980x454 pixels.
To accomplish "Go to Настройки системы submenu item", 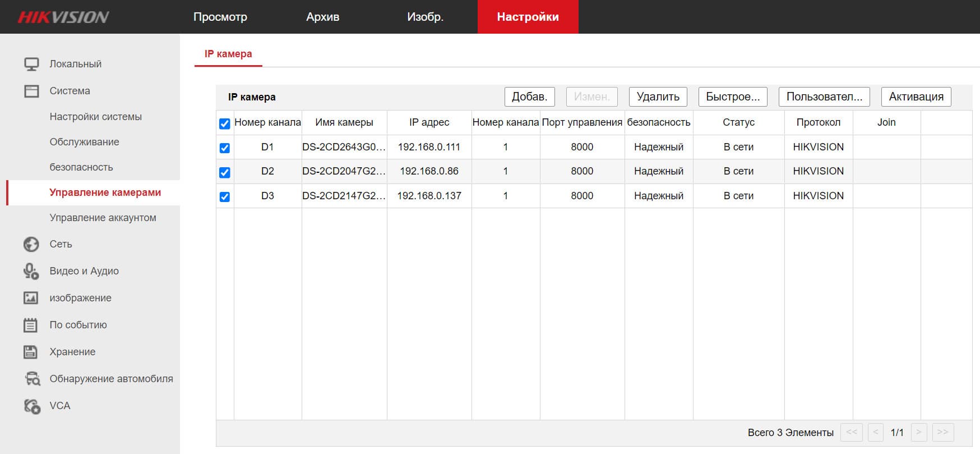I will pyautogui.click(x=95, y=117).
